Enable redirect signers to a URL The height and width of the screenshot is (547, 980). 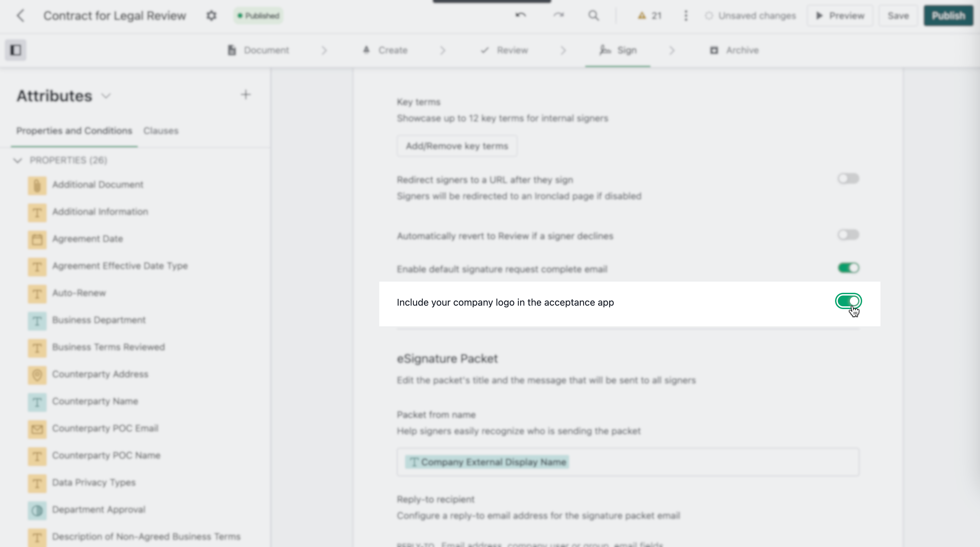pos(848,178)
